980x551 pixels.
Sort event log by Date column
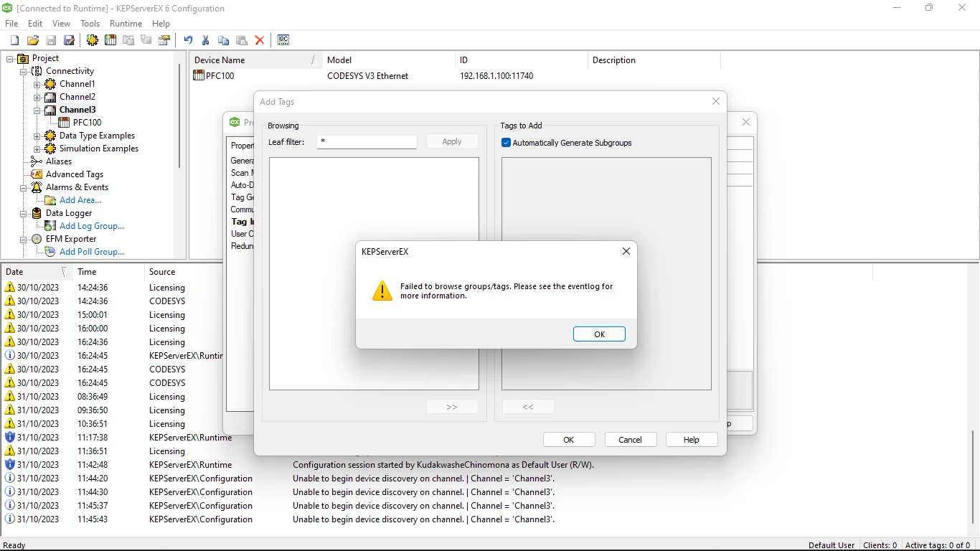pos(36,272)
